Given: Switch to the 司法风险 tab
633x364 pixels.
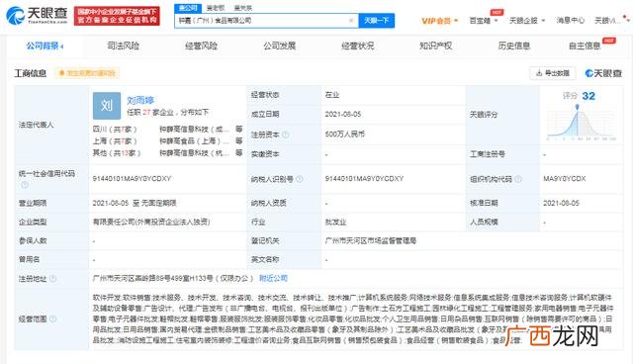Looking at the screenshot, I should 123,46.
